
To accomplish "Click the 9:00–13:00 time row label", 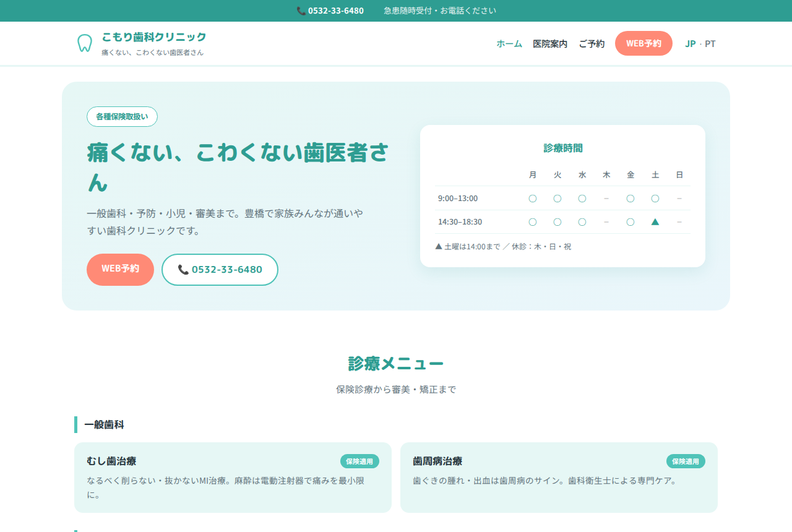I will click(458, 199).
